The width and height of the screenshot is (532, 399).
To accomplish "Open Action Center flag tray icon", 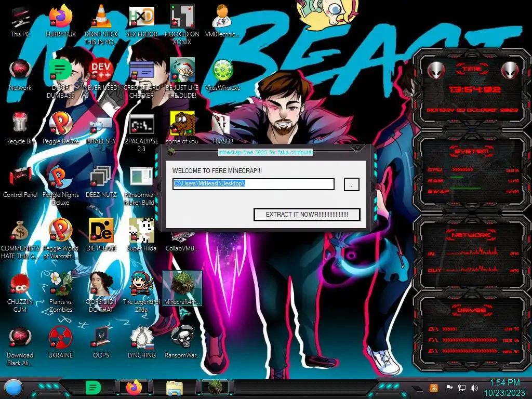I will coord(449,388).
